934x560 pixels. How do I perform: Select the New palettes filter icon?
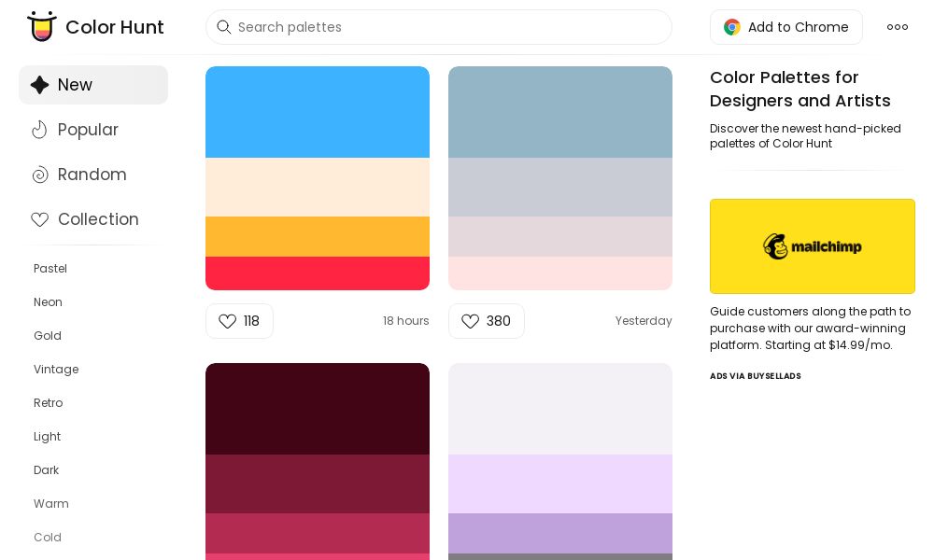point(39,85)
